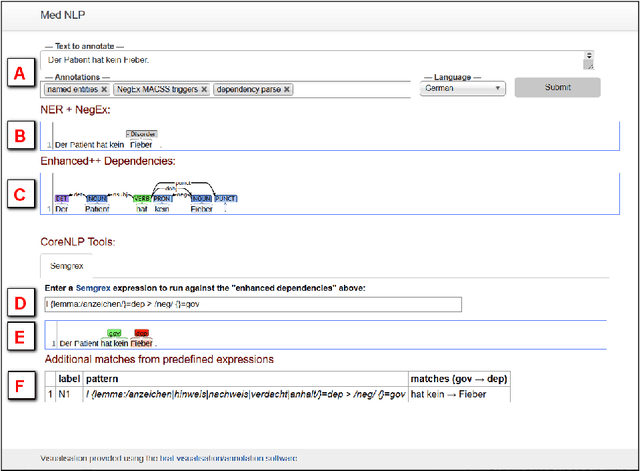This screenshot has width=640, height=471.
Task: Select the PUNCT tag in dependency parse
Action: (x=226, y=198)
